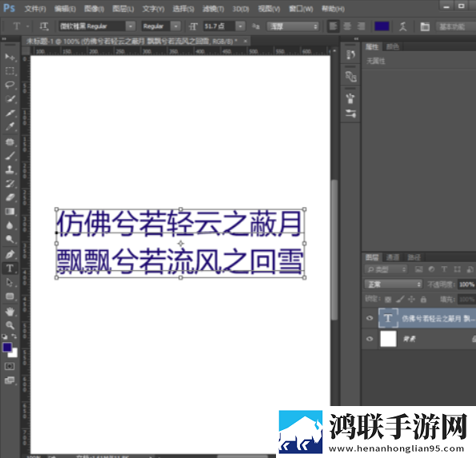Select the Quick Selection tool
476x458 pixels.
point(10,99)
